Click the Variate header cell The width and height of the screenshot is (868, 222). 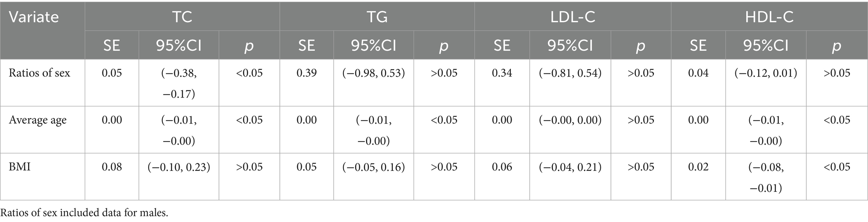(34, 18)
